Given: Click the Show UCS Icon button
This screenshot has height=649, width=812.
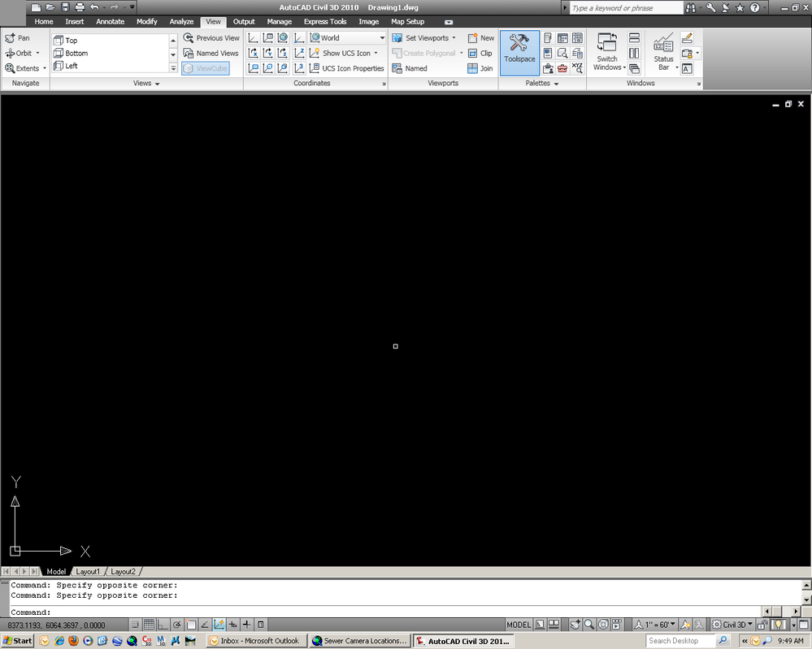Looking at the screenshot, I should tap(340, 53).
